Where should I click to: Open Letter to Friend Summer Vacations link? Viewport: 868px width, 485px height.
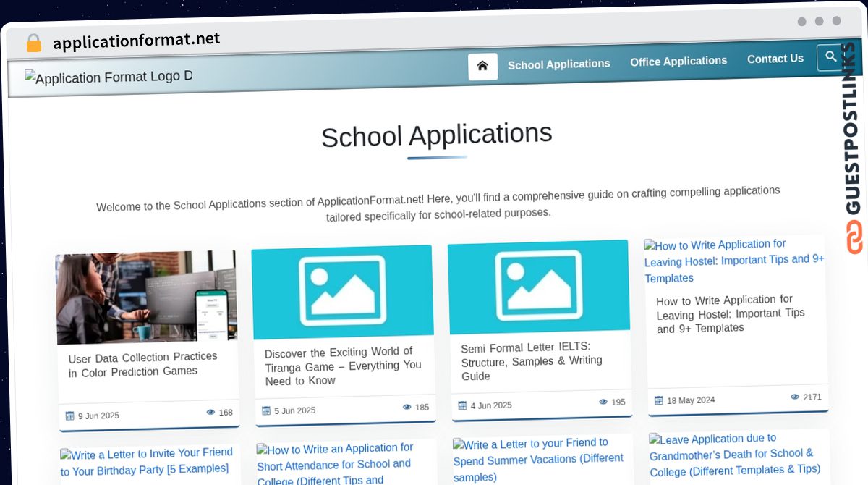pyautogui.click(x=538, y=460)
